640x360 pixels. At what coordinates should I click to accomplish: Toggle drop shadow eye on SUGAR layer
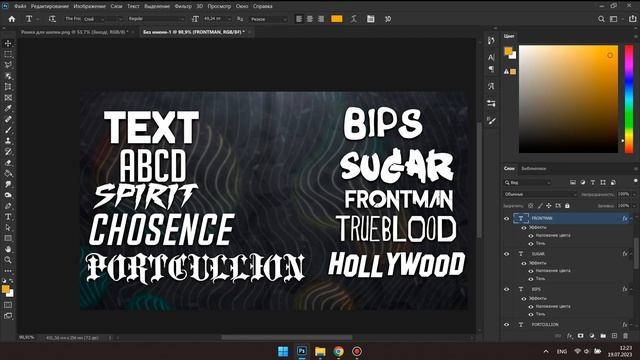tap(531, 279)
